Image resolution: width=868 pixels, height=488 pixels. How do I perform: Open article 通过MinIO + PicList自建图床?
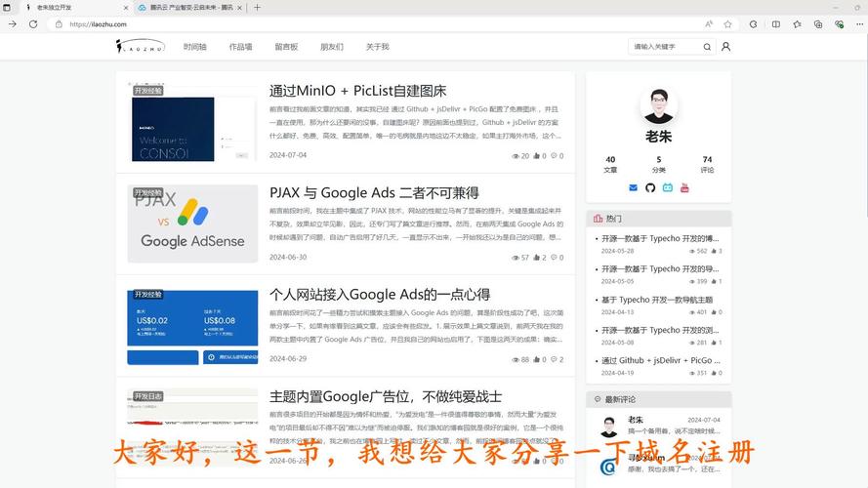357,91
